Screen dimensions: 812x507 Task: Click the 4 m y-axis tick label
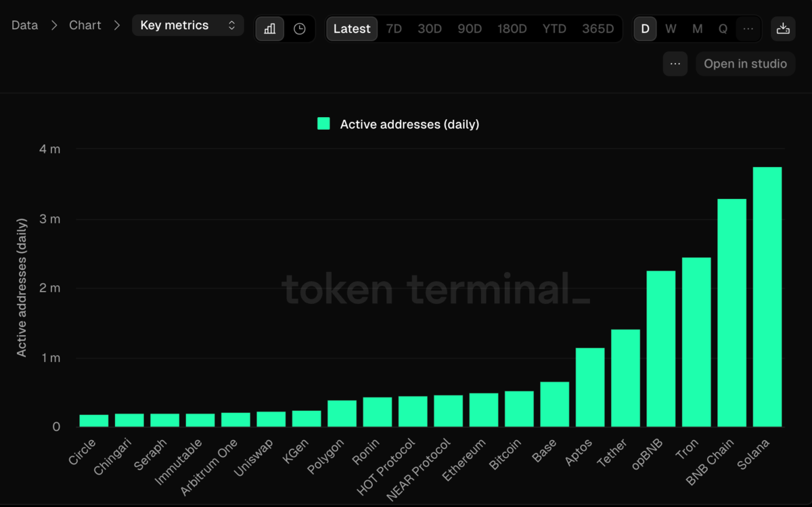49,150
